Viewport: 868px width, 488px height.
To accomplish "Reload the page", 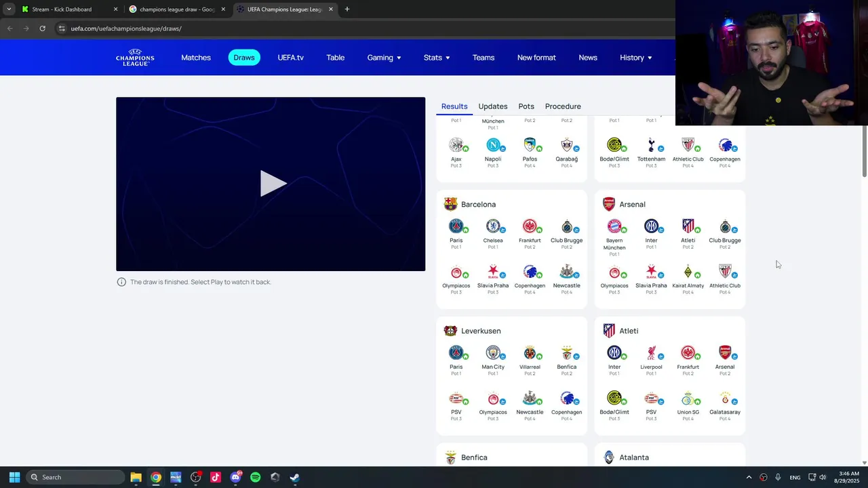I will pos(42,28).
